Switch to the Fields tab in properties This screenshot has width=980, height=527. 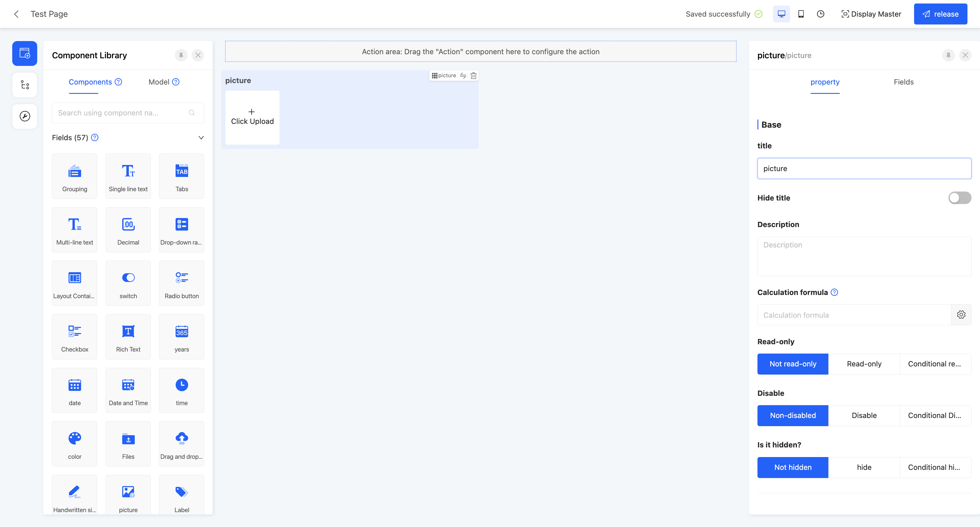tap(903, 82)
